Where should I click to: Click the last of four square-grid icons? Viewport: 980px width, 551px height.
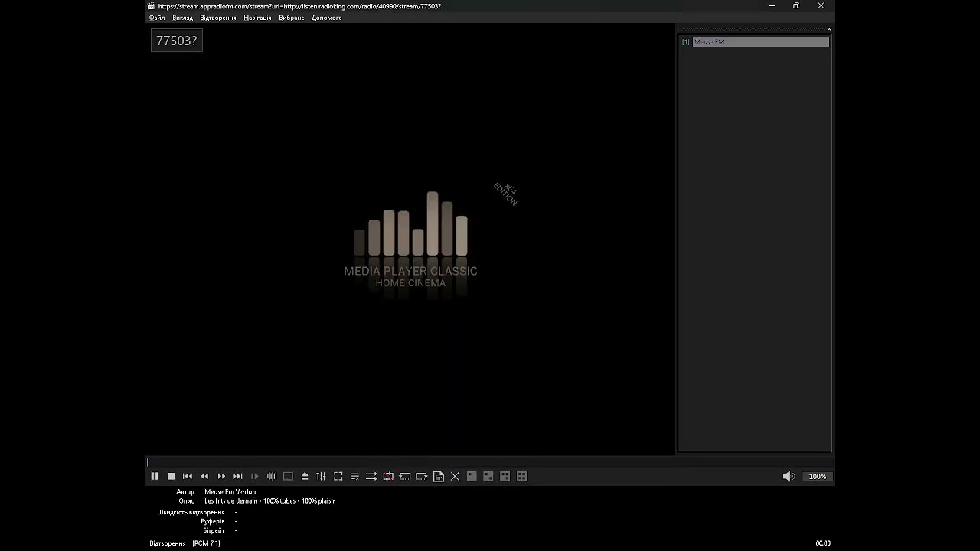[x=521, y=476]
